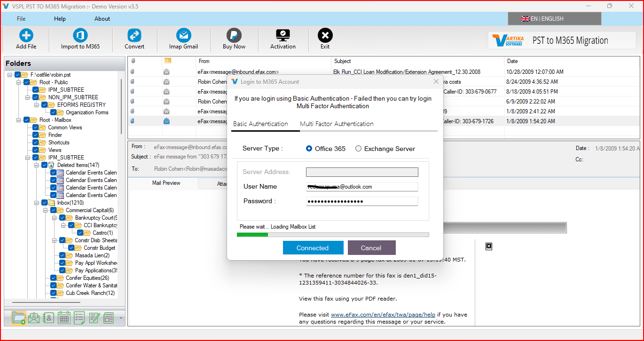The width and height of the screenshot is (644, 341).
Task: Click the folder tree vertical scrollbar
Action: (121, 106)
